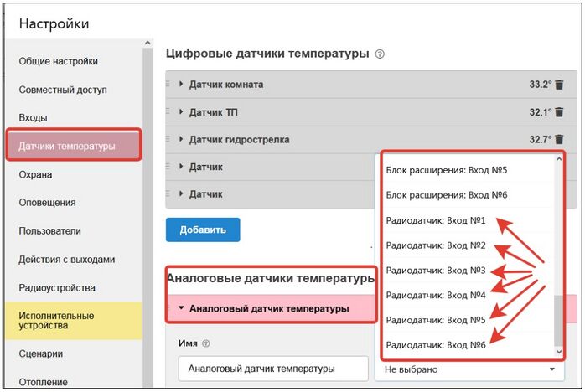The height and width of the screenshot is (392, 585).
Task: Click the 33.2° temperature value
Action: (540, 85)
